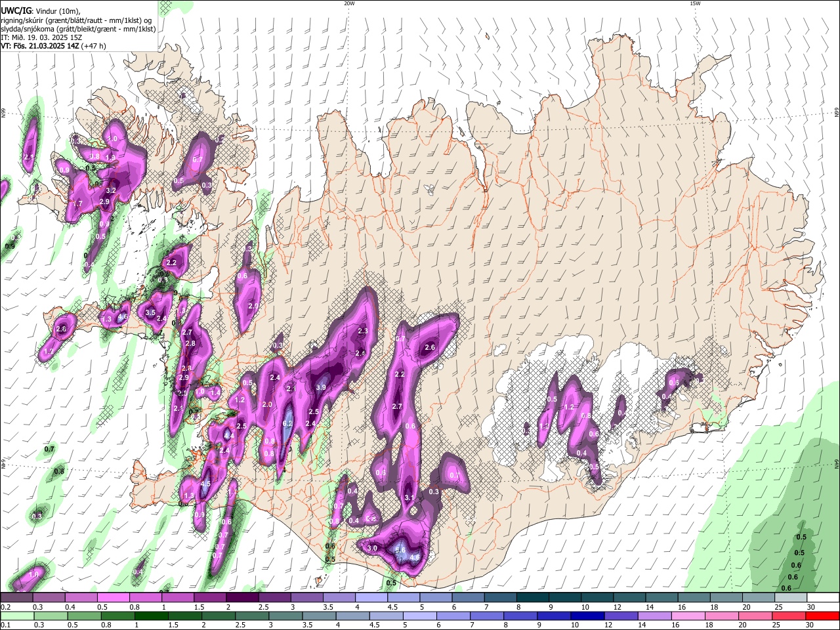
Task: Select bright red lower swatch after 30
Action: (x=824, y=616)
